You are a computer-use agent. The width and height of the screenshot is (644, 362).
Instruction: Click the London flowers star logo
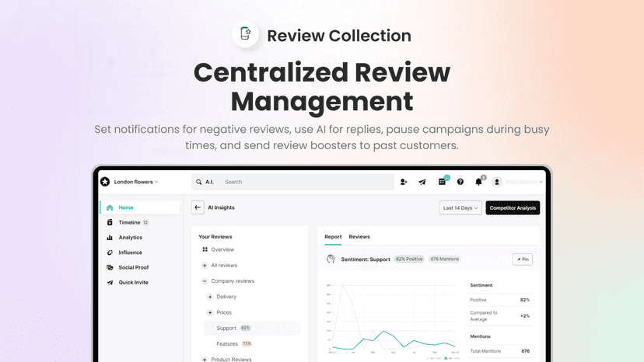tap(105, 182)
